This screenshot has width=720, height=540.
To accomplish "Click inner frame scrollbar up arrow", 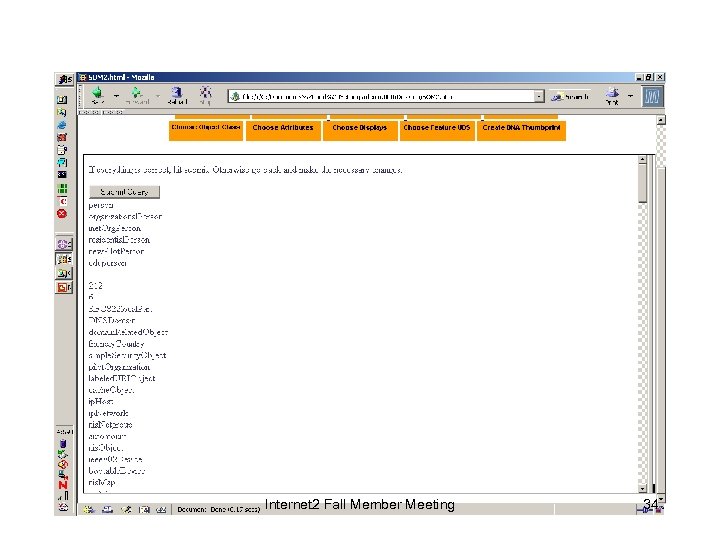I will tap(642, 160).
